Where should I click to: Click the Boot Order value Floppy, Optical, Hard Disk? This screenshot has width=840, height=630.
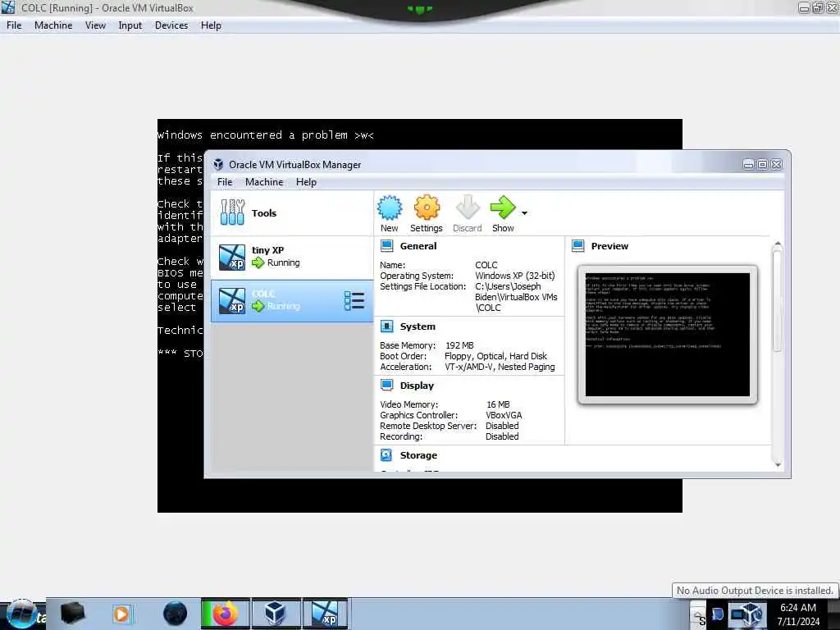click(x=495, y=356)
